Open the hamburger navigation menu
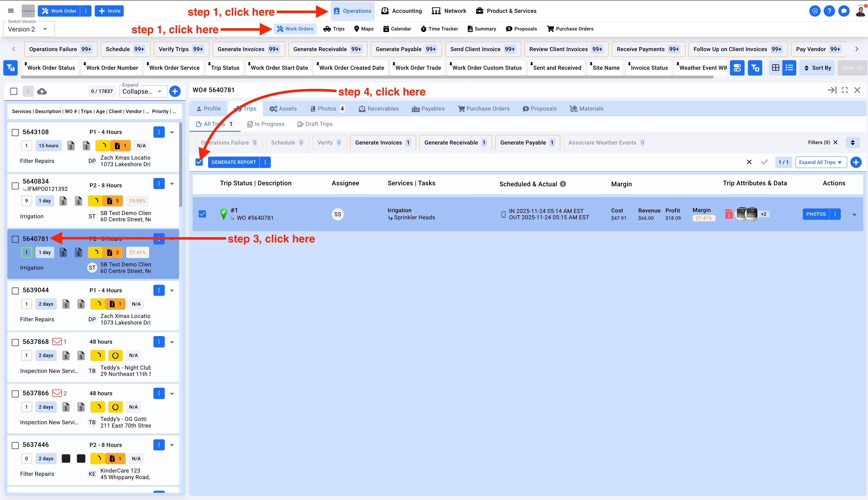 pyautogui.click(x=11, y=11)
